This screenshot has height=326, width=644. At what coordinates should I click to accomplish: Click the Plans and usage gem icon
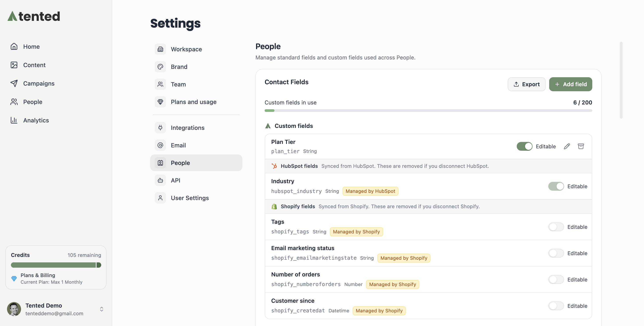point(160,102)
